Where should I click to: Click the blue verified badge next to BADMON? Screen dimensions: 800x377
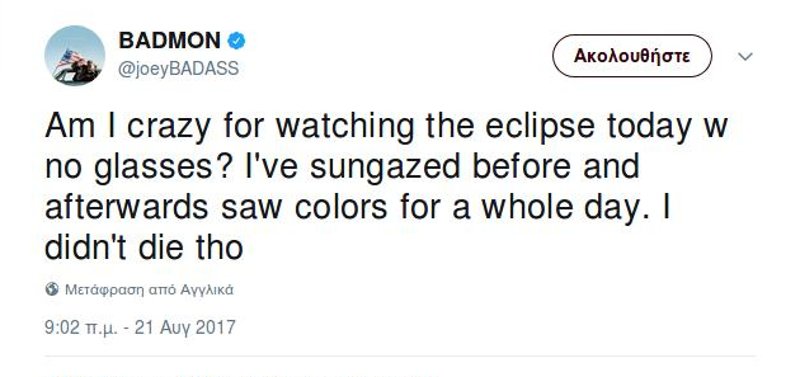[x=236, y=41]
